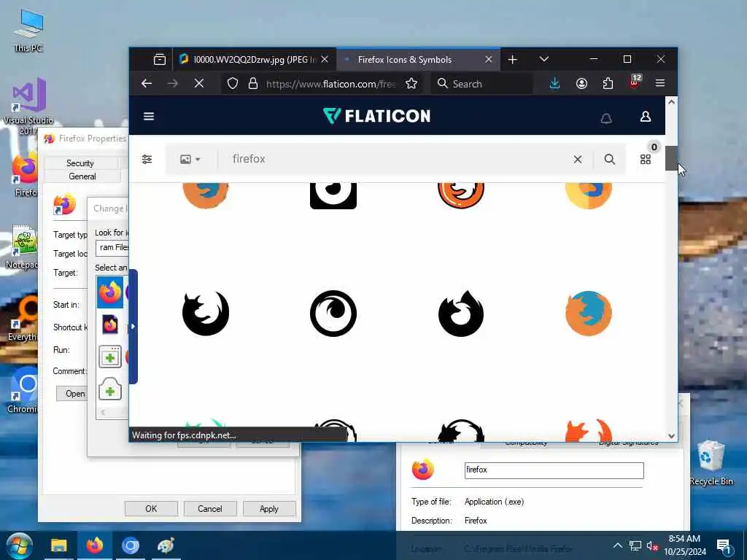Open the Recycle Bin desktop icon
Image resolution: width=747 pixels, height=560 pixels.
711,463
